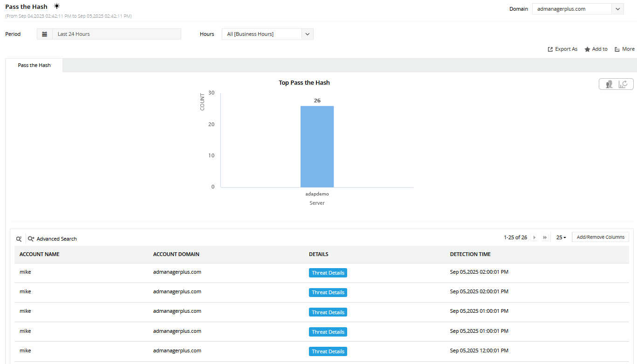
Task: Click the lightbulb icon beside the report title
Action: click(x=57, y=7)
